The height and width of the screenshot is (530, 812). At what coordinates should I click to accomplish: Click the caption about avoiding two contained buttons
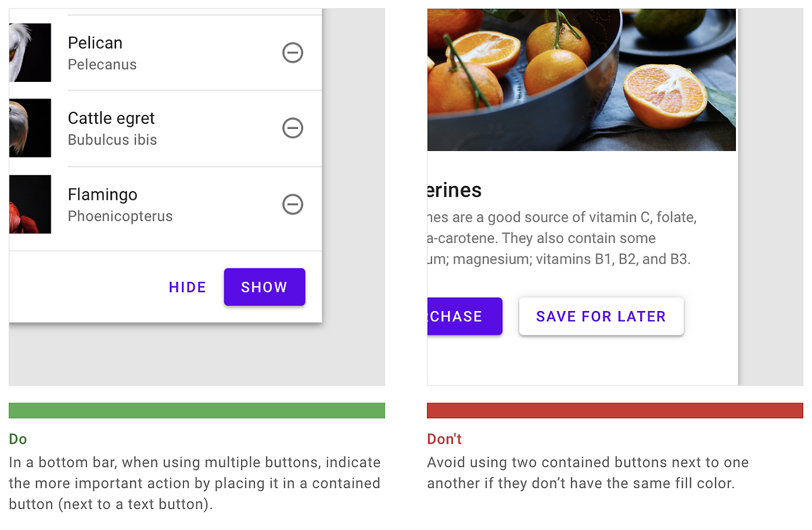587,472
